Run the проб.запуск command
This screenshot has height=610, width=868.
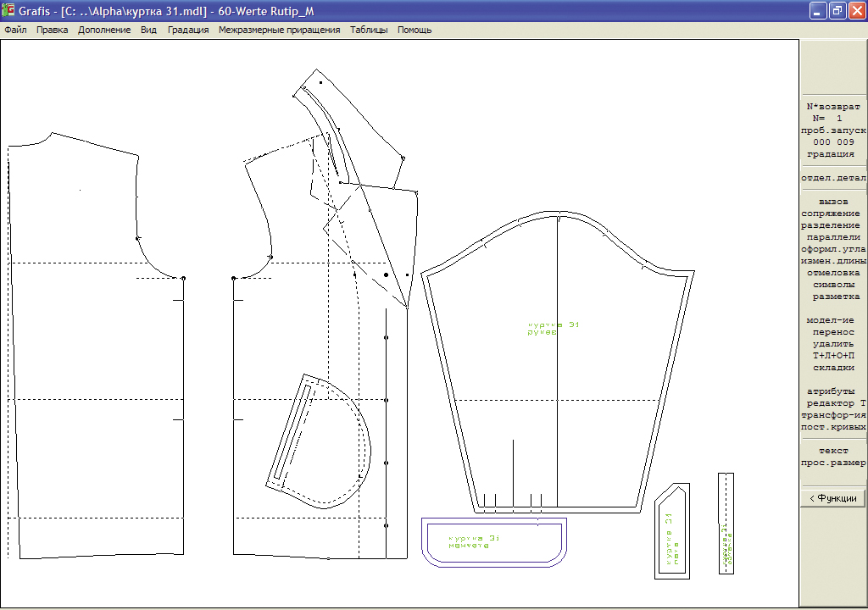pyautogui.click(x=833, y=131)
